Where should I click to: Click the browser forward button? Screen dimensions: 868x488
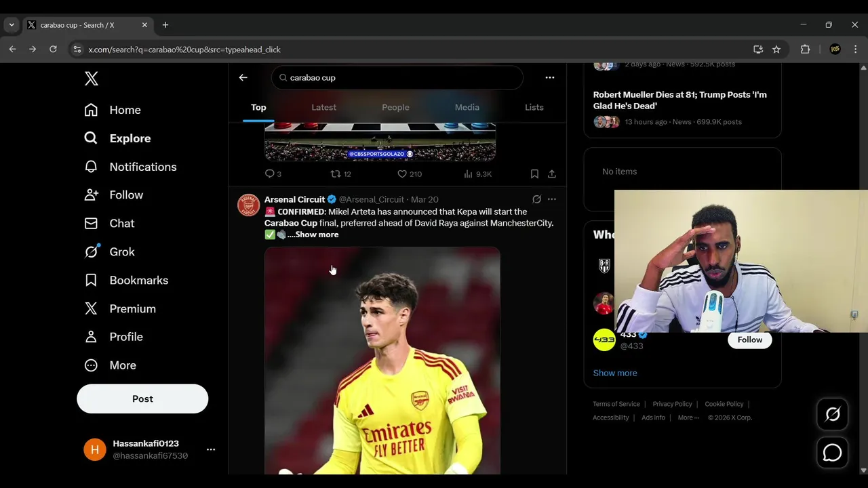pos(33,49)
